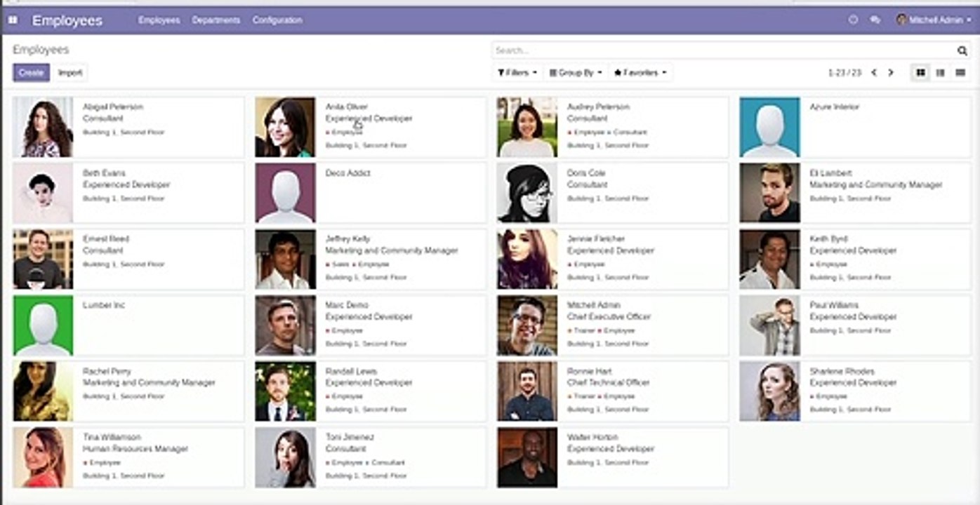Click Jeffrey Kelly's Sales Employee tags

click(357, 264)
